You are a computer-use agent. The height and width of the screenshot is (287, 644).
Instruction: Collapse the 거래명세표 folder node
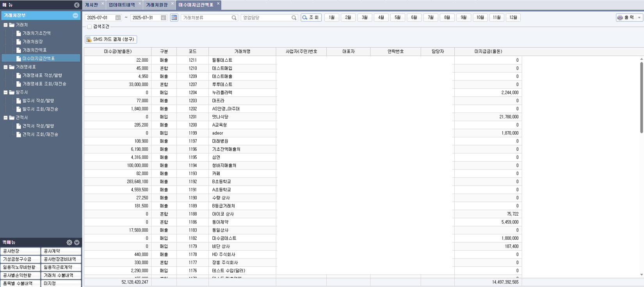(5, 67)
